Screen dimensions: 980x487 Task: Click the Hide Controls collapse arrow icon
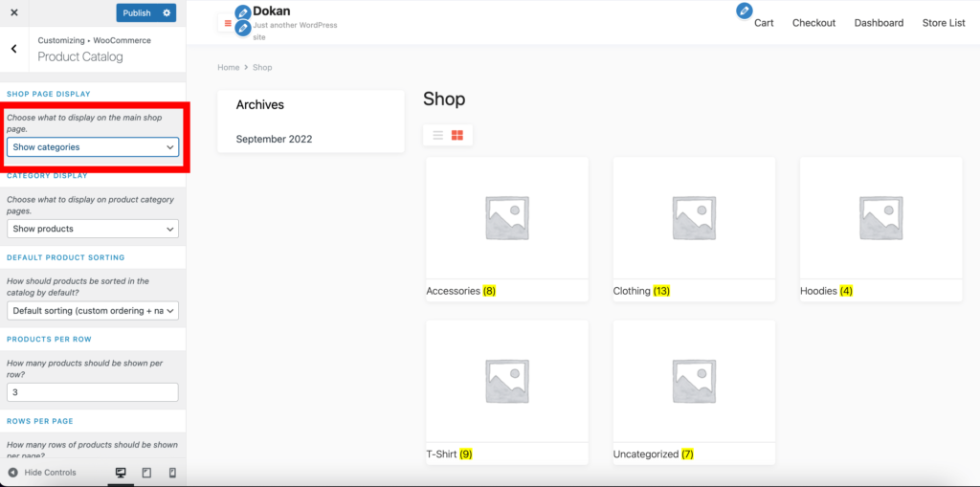[12, 473]
